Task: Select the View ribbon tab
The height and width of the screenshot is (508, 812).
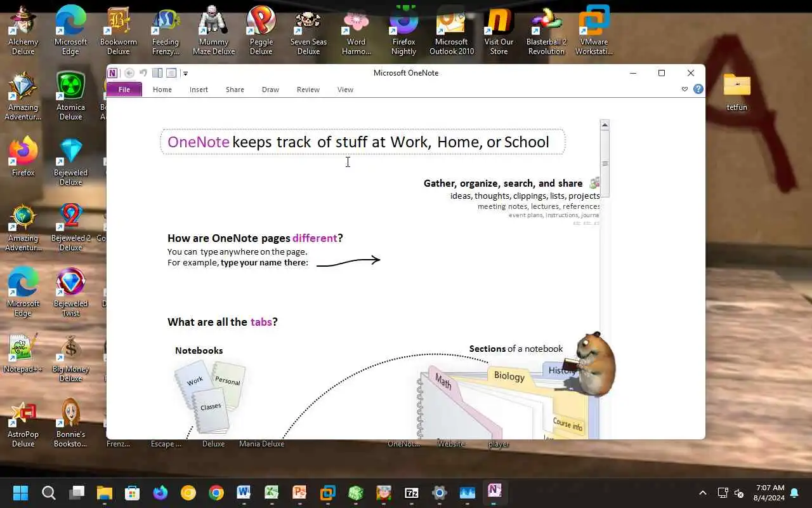Action: [345, 90]
